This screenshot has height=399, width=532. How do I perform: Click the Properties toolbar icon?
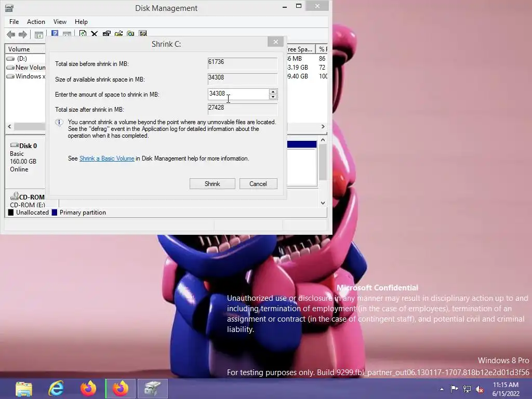click(x=107, y=33)
